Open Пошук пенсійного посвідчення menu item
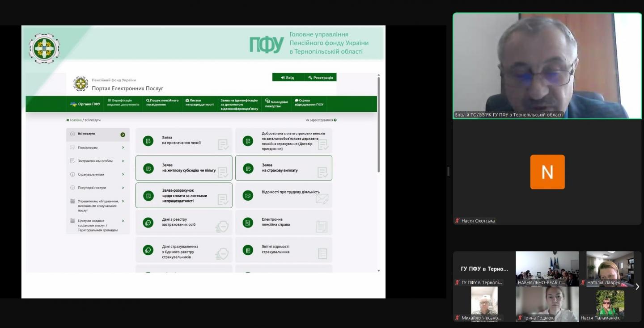644x328 pixels. [162, 102]
